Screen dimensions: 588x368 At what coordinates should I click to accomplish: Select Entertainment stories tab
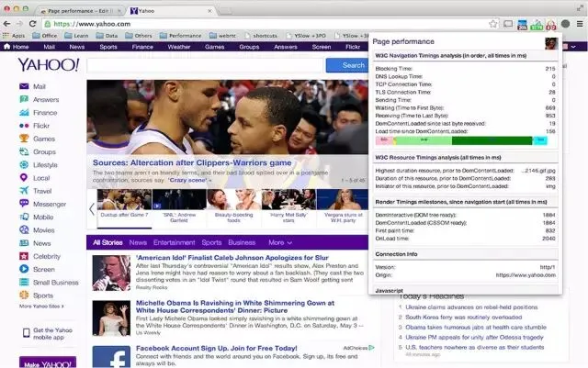pos(174,242)
